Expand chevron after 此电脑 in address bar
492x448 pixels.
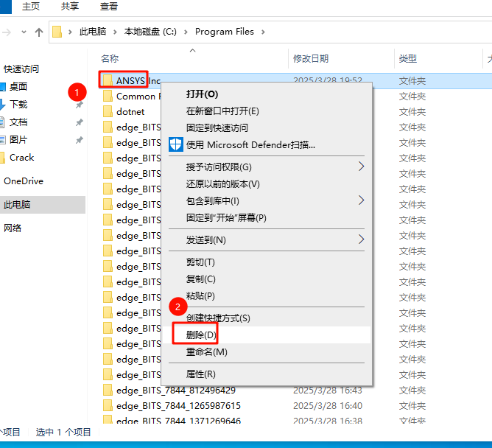tap(115, 32)
